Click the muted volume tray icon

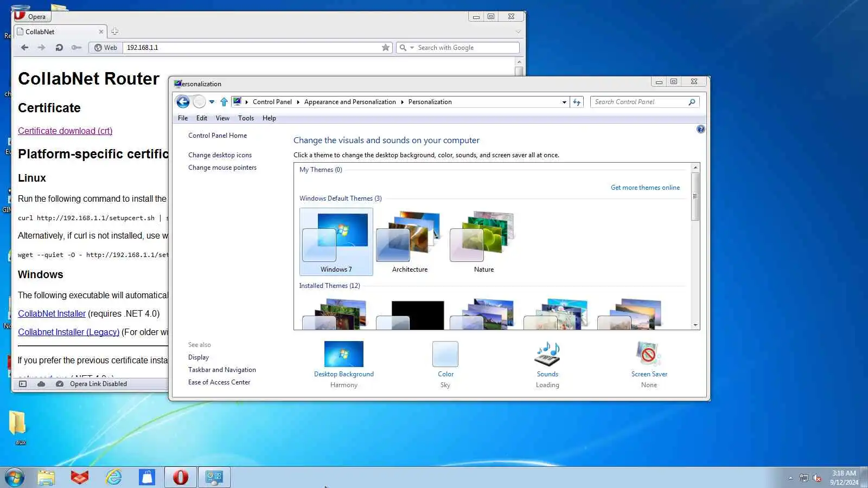coord(817,478)
